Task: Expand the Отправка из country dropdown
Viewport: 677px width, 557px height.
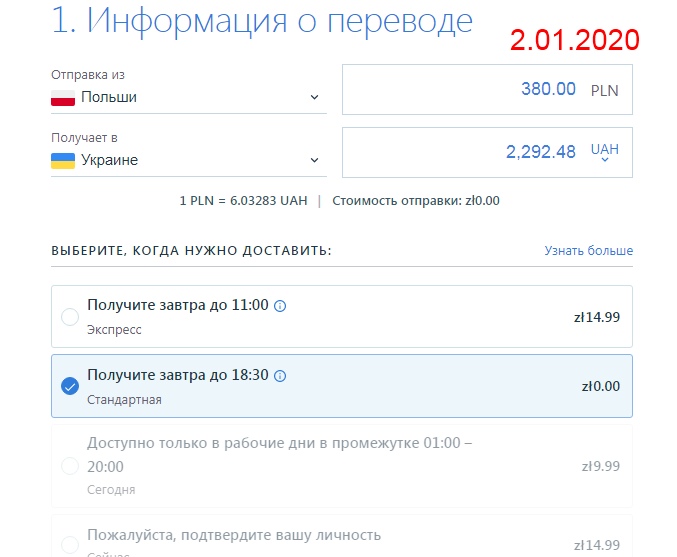Action: [189, 97]
